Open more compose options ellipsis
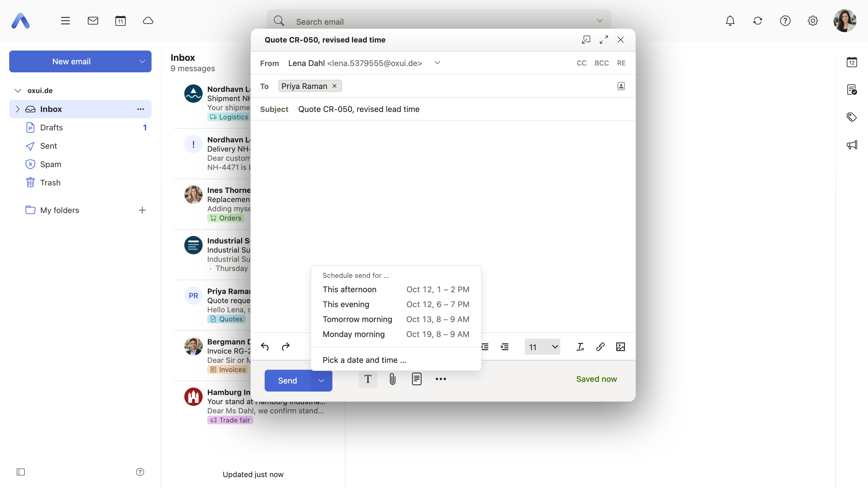Viewport: 868px width, 488px height. click(441, 379)
